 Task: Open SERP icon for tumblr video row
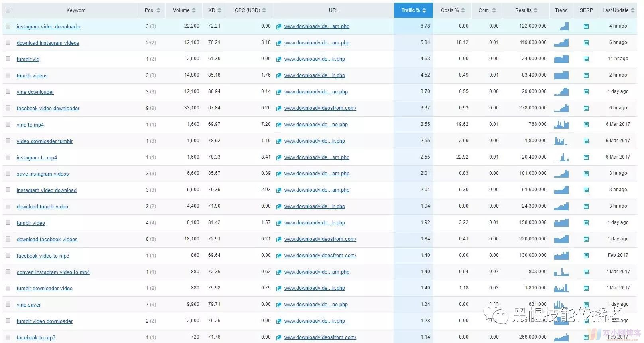click(586, 223)
